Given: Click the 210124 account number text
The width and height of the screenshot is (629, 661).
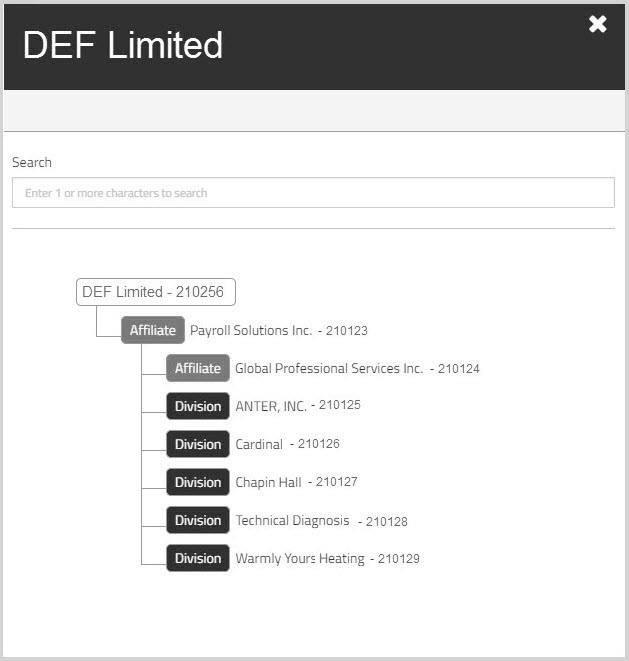Looking at the screenshot, I should pyautogui.click(x=459, y=369).
